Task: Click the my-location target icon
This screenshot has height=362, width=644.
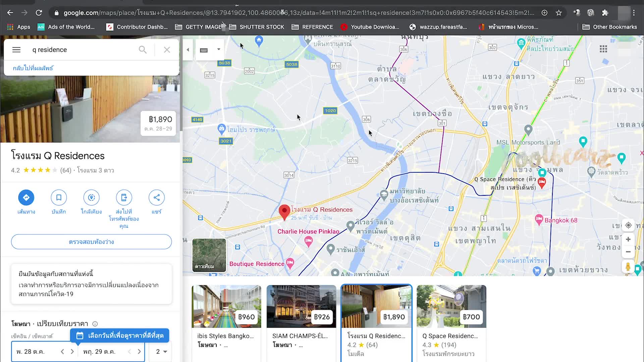Action: (x=628, y=225)
